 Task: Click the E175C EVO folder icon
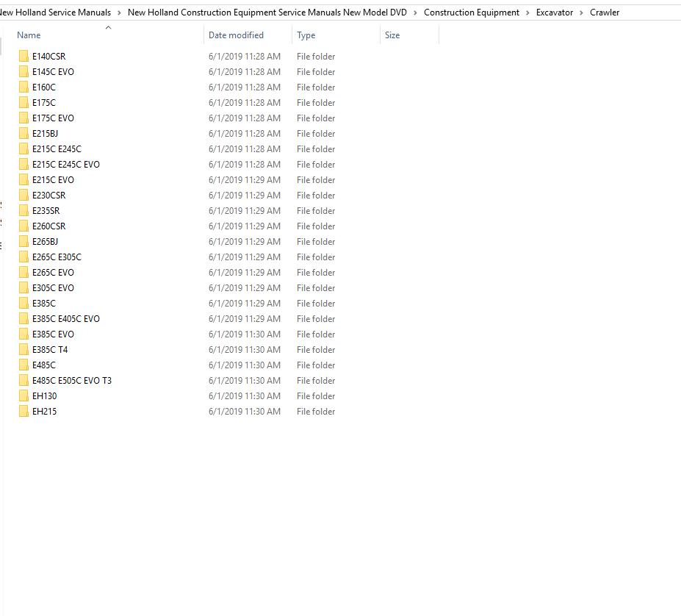(24, 118)
